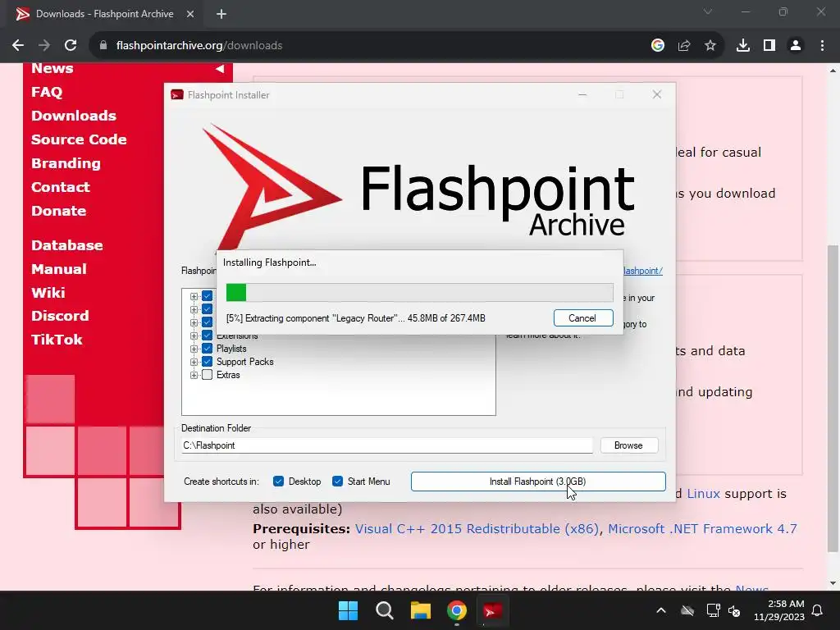The image size is (840, 630).
Task: Open Chrome three-dot menu
Action: [x=822, y=46]
